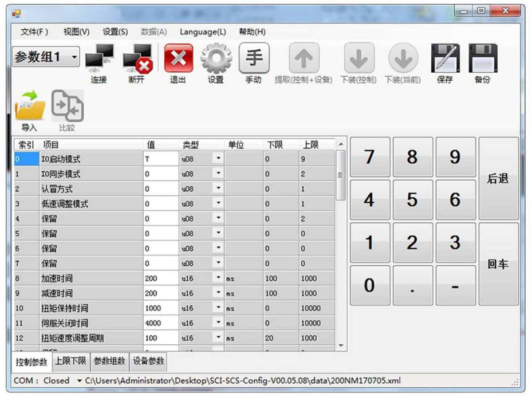Open the Language(L) menu
This screenshot has width=532, height=397.
click(x=203, y=32)
